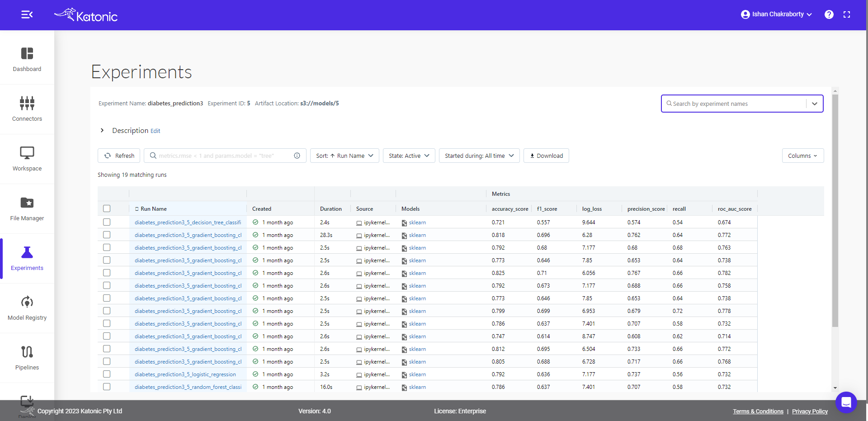Click the success status icon of the decision tree run
Image resolution: width=868 pixels, height=421 pixels.
(255, 222)
